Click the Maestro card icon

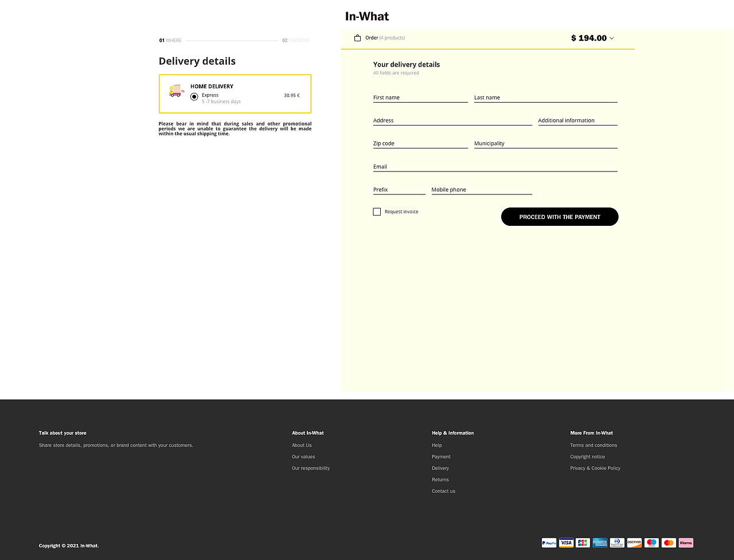tap(651, 543)
